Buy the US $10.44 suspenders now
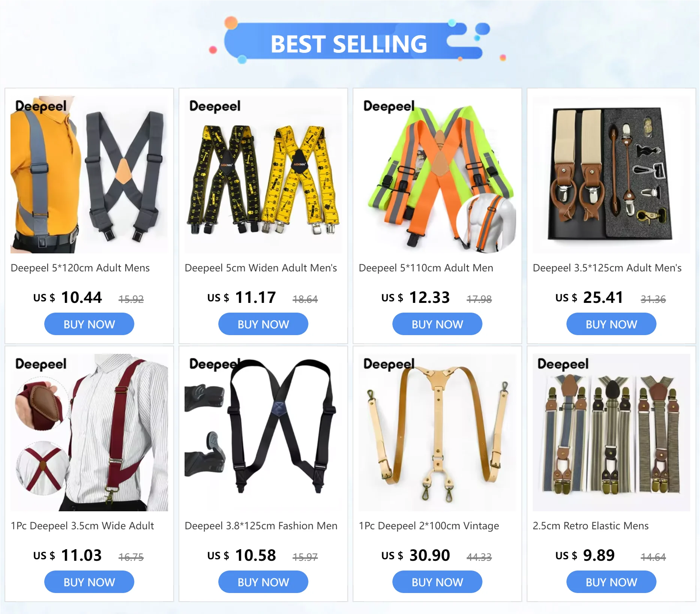The height and width of the screenshot is (614, 700). (89, 324)
